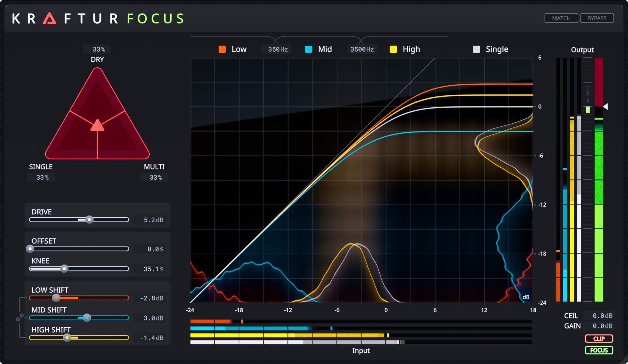Image resolution: width=628 pixels, height=364 pixels.
Task: Click the High band label
Action: pos(411,49)
